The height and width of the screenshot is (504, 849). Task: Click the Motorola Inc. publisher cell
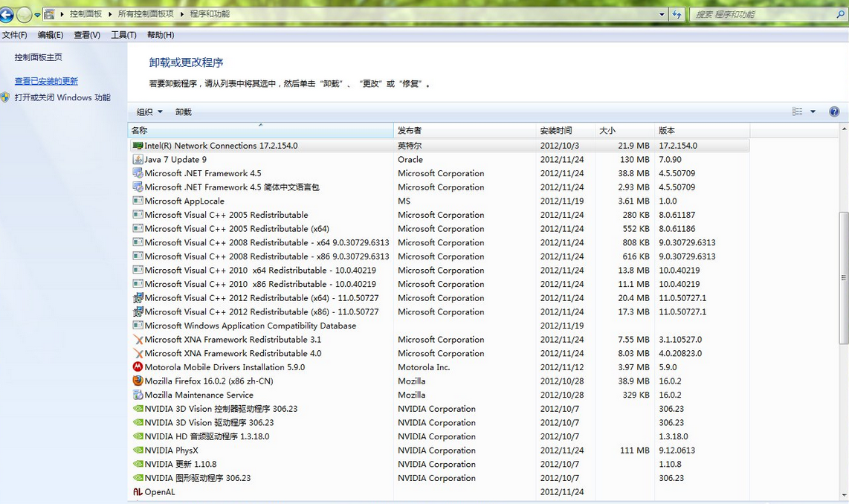coord(424,367)
